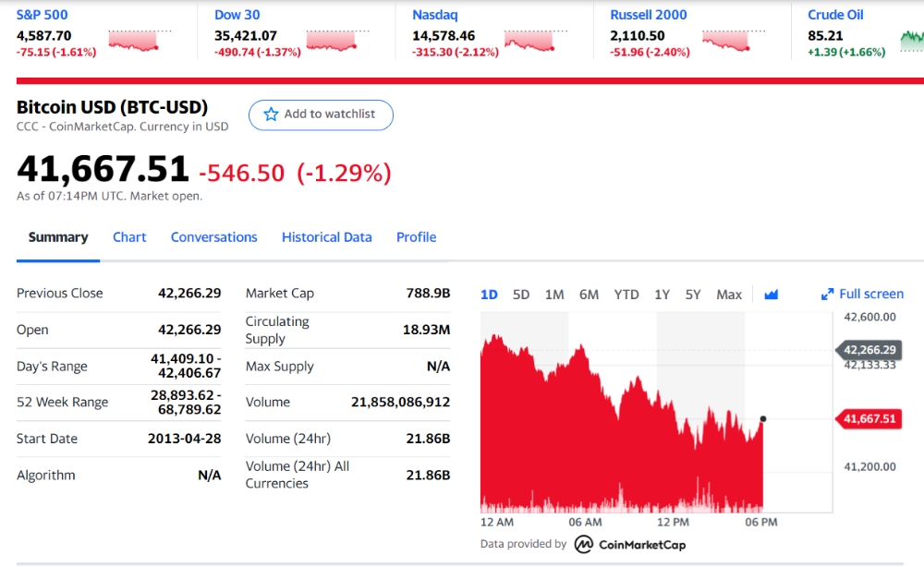
Task: Click the star icon in Add to watchlist
Action: click(x=271, y=115)
